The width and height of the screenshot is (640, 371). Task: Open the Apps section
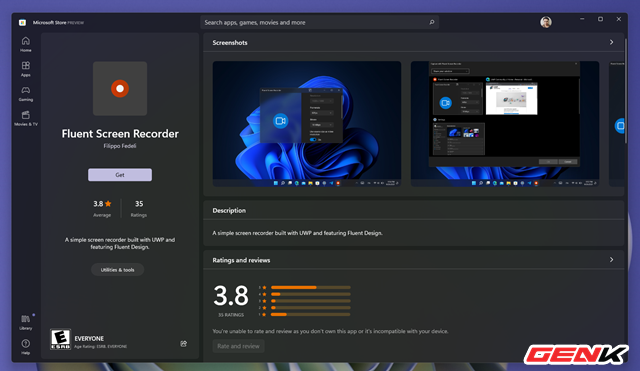point(26,69)
